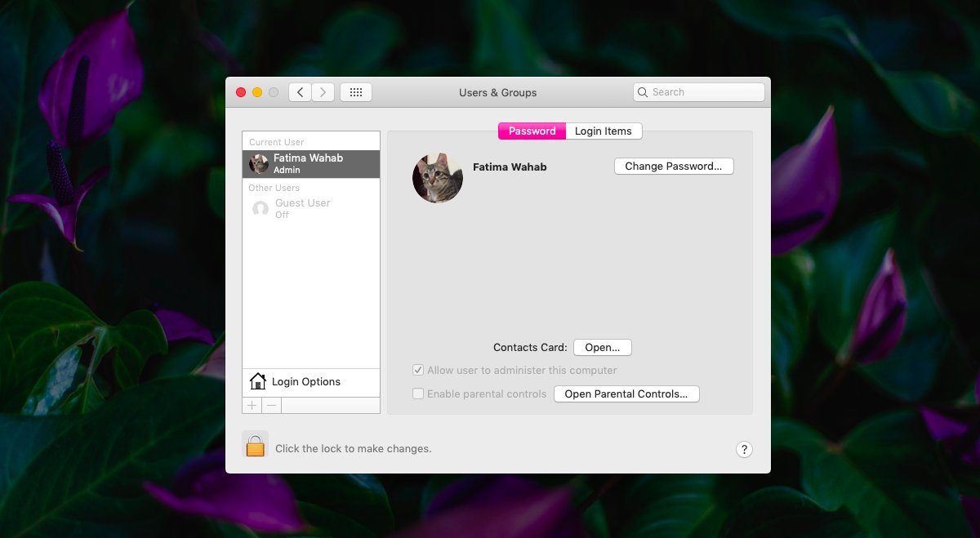The image size is (980, 538).
Task: Open the Contacts Card with Open… button
Action: click(x=603, y=348)
